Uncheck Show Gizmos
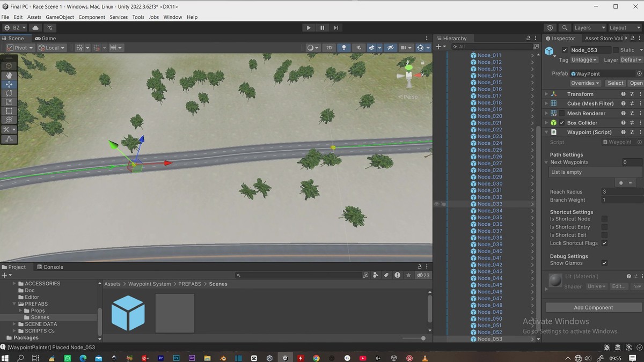The width and height of the screenshot is (644, 362). (604, 263)
